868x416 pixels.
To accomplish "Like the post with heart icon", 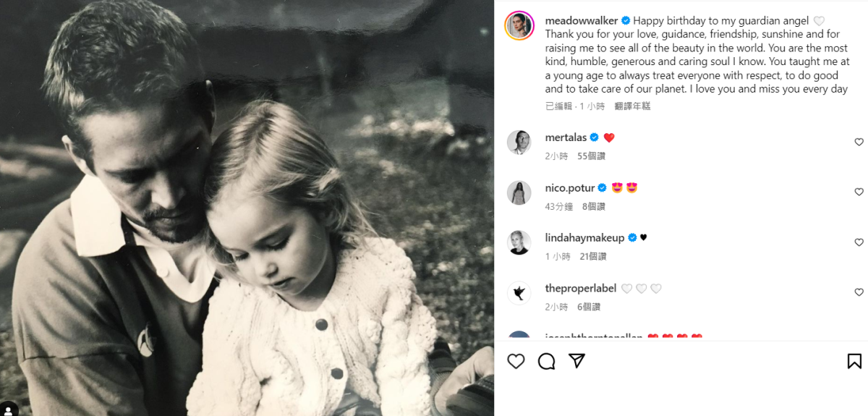I will pos(516,361).
